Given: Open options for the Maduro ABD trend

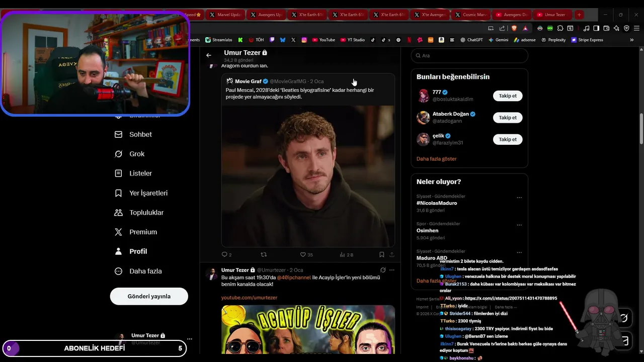Looking at the screenshot, I should pos(519,252).
